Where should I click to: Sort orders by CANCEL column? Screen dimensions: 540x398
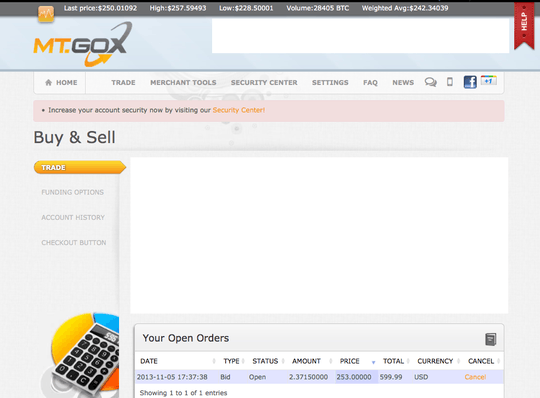pyautogui.click(x=482, y=361)
